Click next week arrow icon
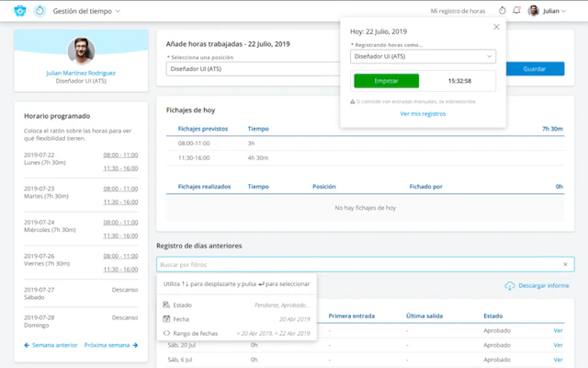The height and width of the screenshot is (368, 588). [x=135, y=345]
